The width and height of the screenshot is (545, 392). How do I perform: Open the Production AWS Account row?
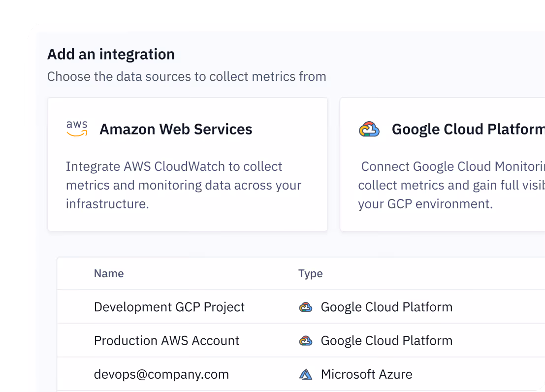(x=301, y=340)
